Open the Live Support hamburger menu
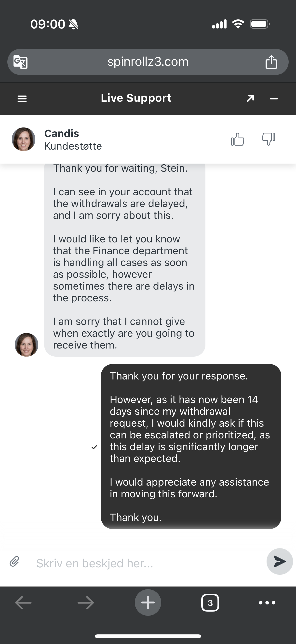This screenshot has height=644, width=296. (x=22, y=99)
